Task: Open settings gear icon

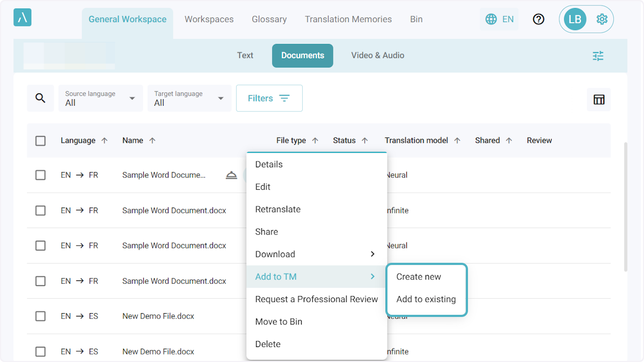Action: point(602,19)
